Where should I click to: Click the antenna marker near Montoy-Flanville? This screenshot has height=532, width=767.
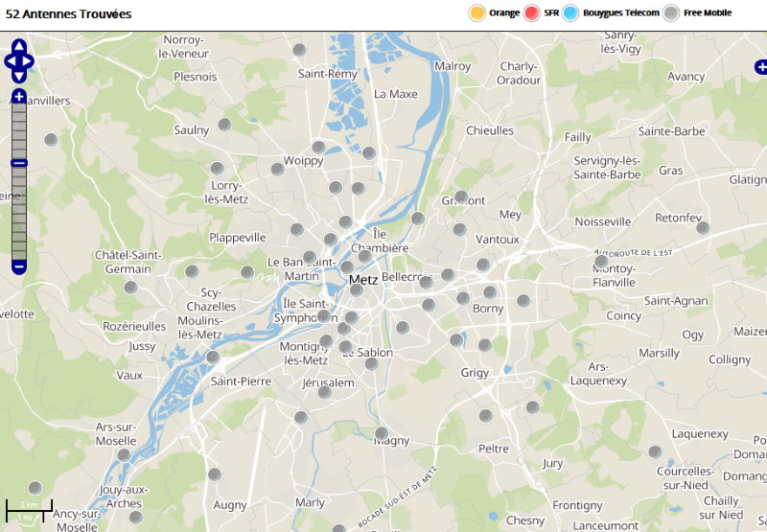[x=601, y=261]
